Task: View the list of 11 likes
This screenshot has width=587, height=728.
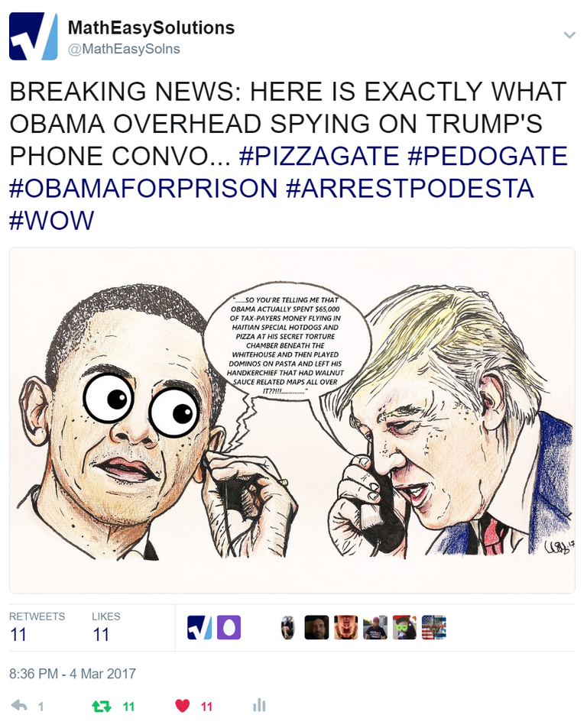Action: coord(106,626)
